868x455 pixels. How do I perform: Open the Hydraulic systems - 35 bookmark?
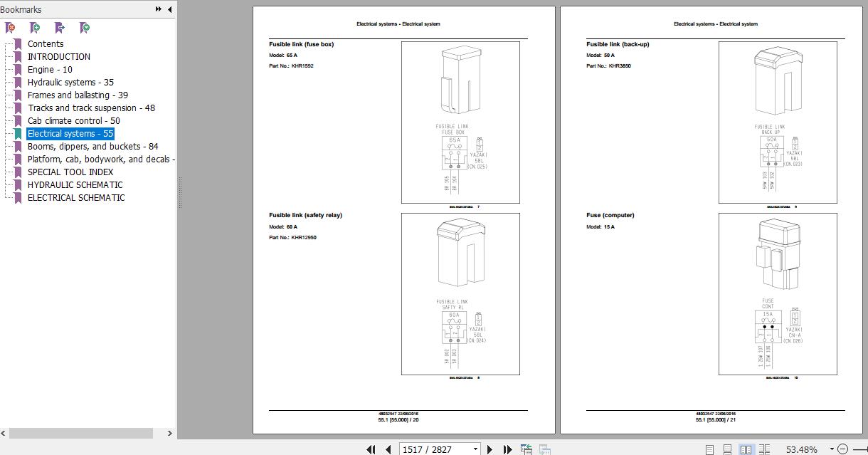tap(71, 82)
